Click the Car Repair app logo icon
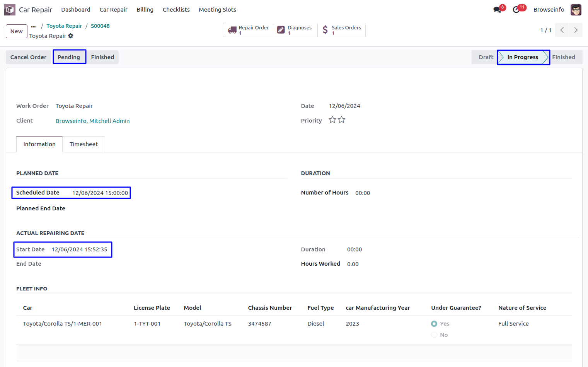This screenshot has height=367, width=588. (10, 10)
